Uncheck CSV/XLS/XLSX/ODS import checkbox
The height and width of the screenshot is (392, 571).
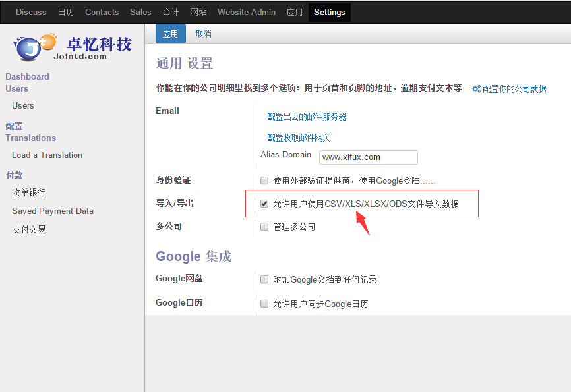click(x=264, y=204)
